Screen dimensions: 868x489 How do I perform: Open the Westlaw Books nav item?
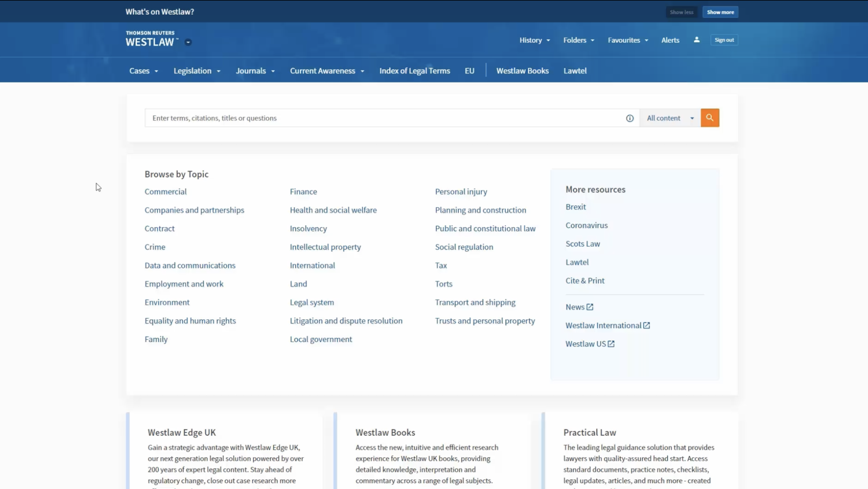pos(522,71)
